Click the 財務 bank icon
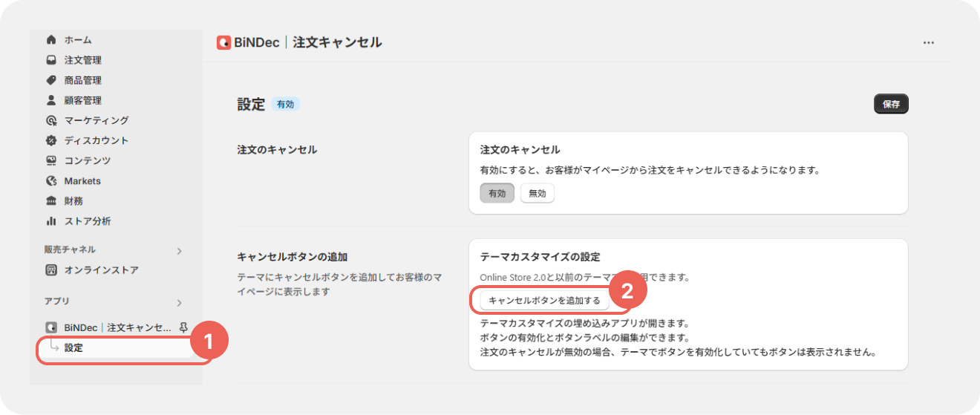980x415 pixels. coord(51,201)
